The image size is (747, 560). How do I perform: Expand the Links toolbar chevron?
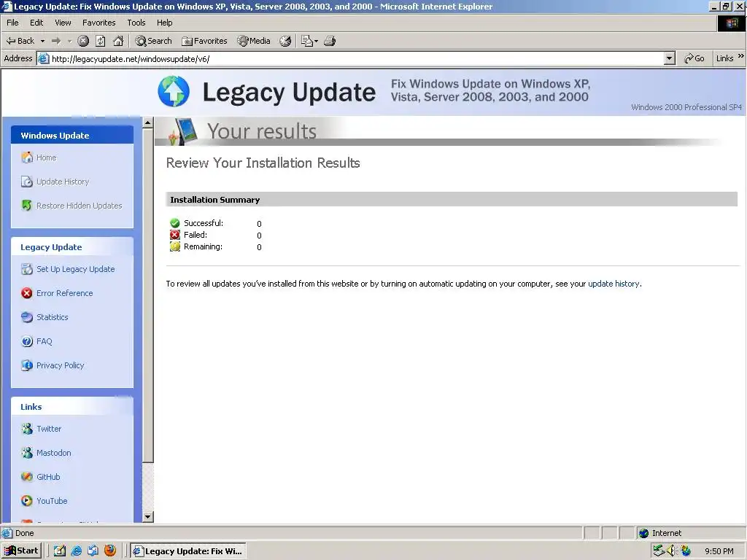tap(741, 56)
